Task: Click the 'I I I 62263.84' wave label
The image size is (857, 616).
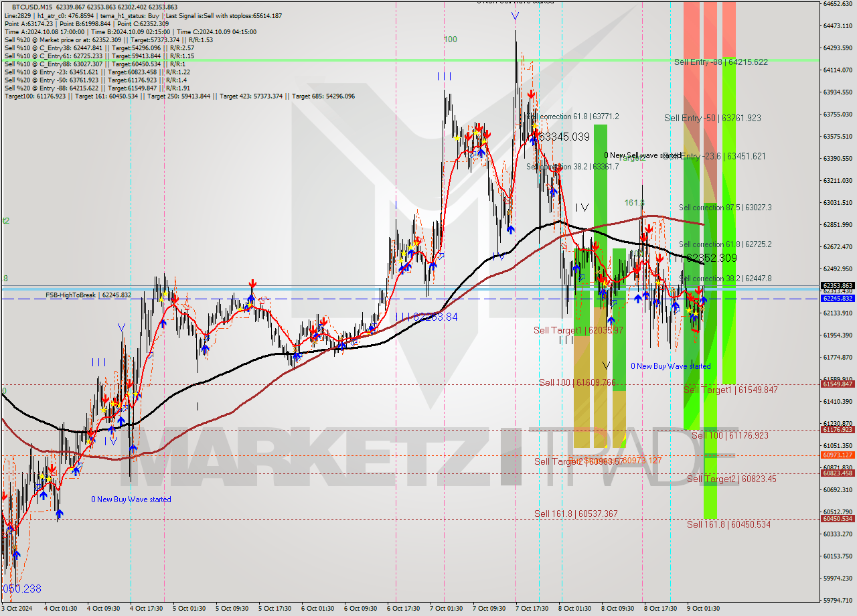Action: point(426,317)
